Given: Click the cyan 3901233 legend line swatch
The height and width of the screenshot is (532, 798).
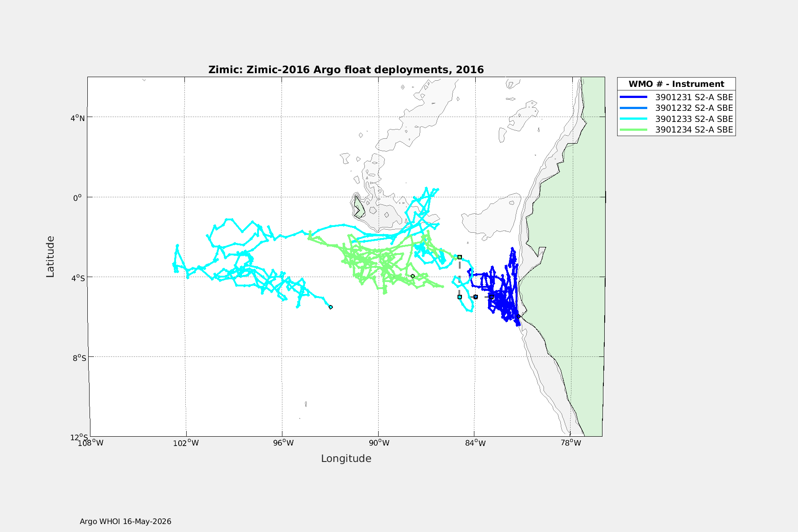Looking at the screenshot, I should (x=634, y=119).
